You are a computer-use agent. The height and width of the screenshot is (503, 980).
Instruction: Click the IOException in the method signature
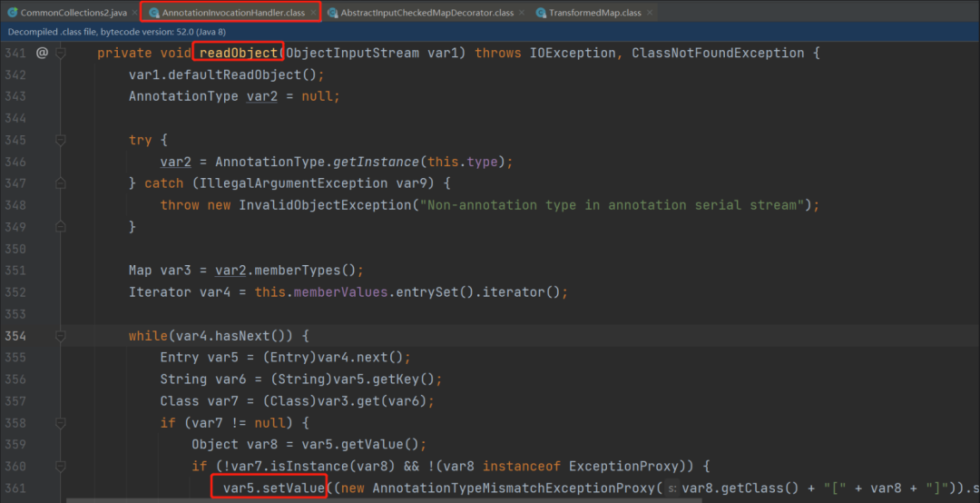[573, 54]
